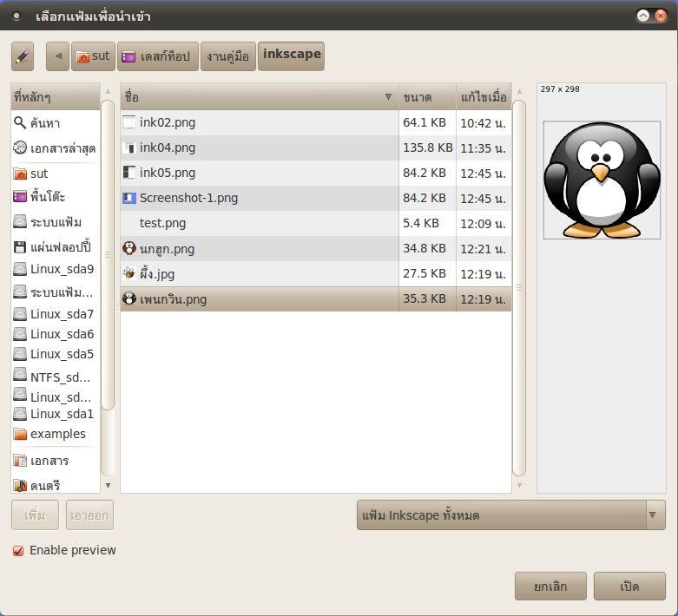Close the import file dialog
This screenshot has height=616, width=678.
pyautogui.click(x=661, y=16)
